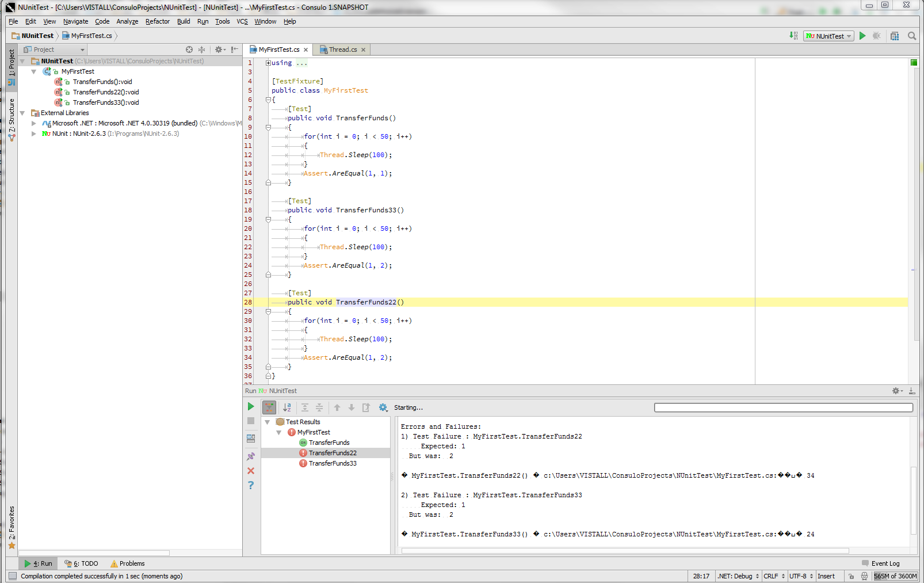The image size is (924, 583).
Task: Click NUnitTest breadcrumb in navigation bar
Action: 33,36
